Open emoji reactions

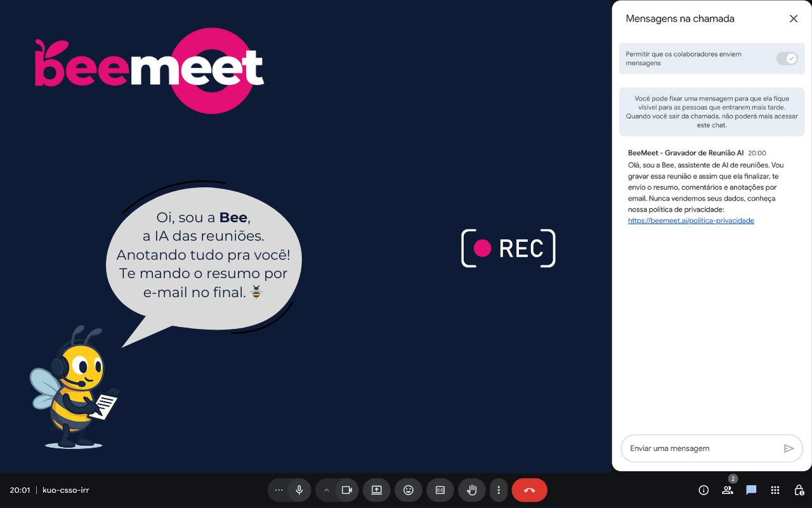409,490
